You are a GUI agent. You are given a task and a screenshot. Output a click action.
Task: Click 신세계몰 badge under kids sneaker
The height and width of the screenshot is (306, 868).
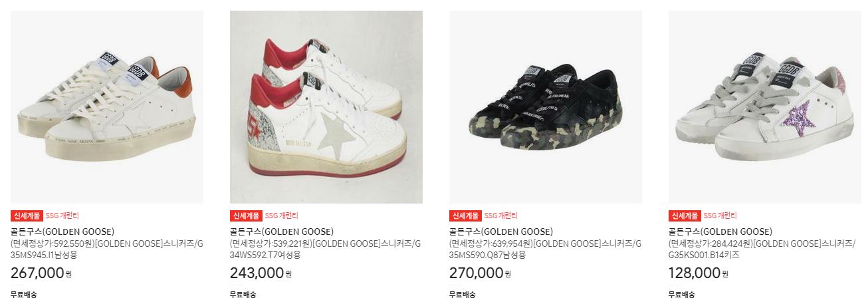[x=685, y=216]
